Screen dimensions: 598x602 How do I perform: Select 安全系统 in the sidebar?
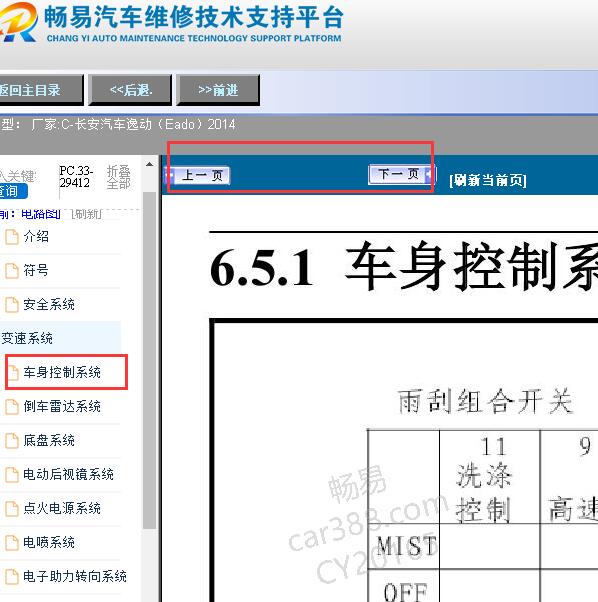[x=49, y=304]
